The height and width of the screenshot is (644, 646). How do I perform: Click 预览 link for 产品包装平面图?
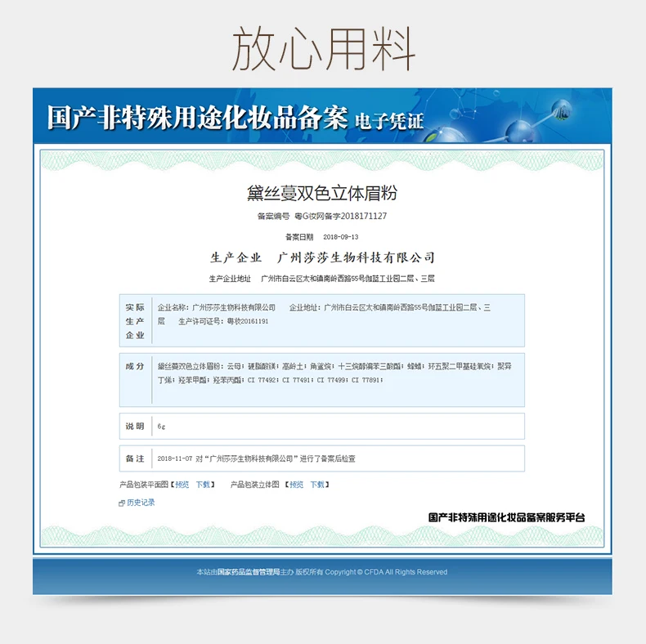click(182, 485)
